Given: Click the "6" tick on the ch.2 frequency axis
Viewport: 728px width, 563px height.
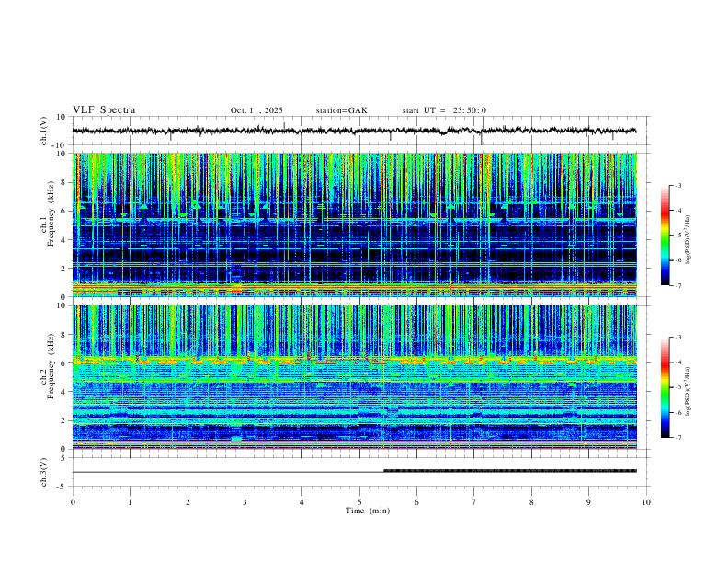Looking at the screenshot, I should click(x=63, y=363).
